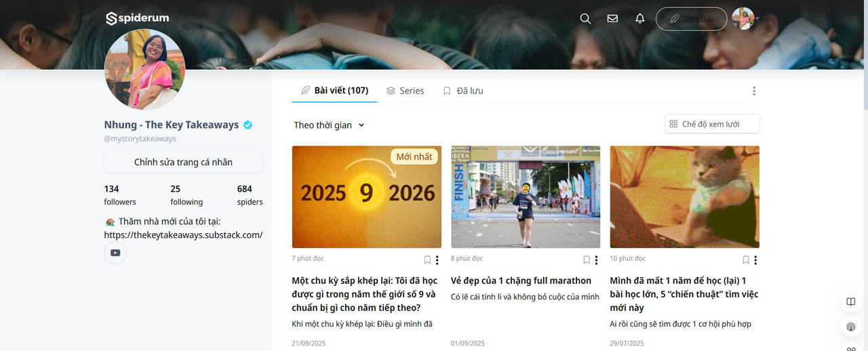Open more options for marathon post
This screenshot has width=868, height=351.
point(596,260)
